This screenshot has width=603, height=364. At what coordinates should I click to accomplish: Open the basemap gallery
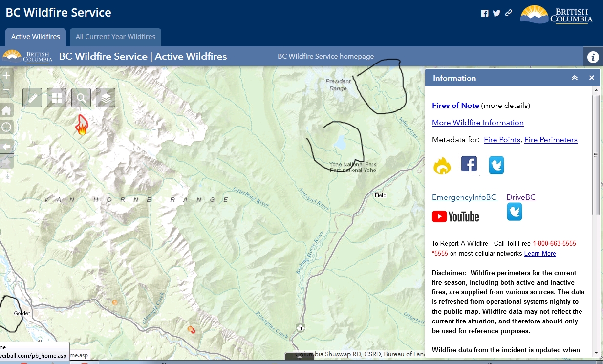(57, 97)
